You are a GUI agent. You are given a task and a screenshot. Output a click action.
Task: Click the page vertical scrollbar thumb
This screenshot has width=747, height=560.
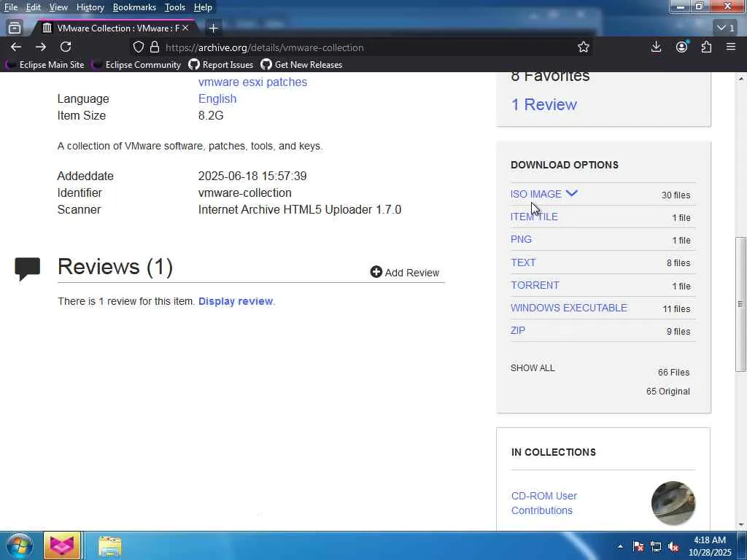tap(740, 304)
